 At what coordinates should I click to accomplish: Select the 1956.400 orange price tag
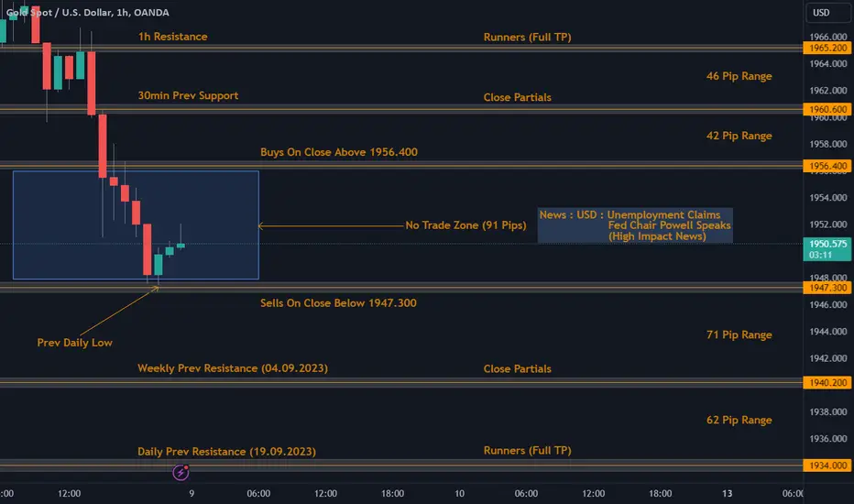click(x=827, y=166)
